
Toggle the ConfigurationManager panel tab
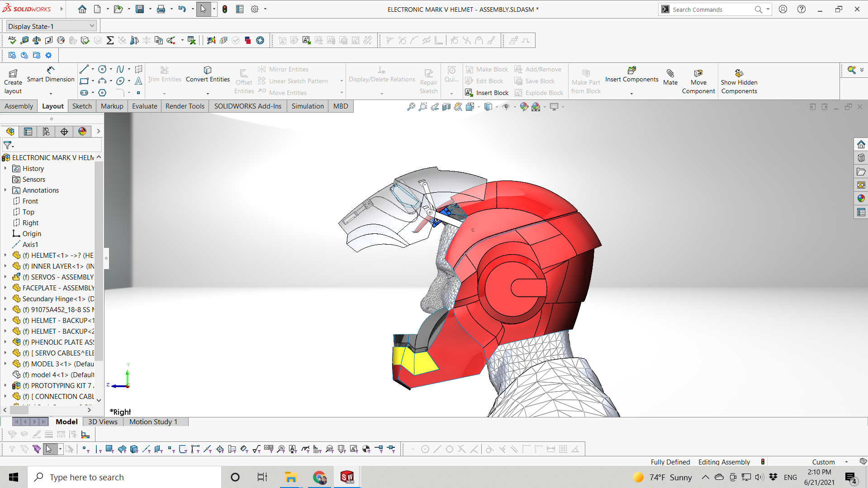46,132
